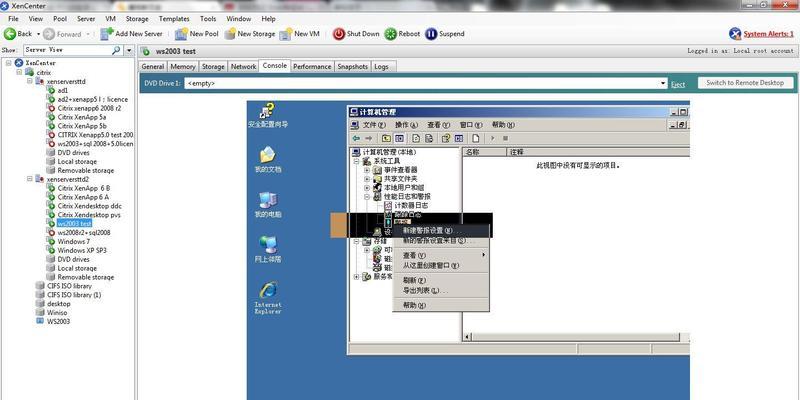Screen dimensions: 800x400
Task: Click the Add New Server icon
Action: (x=107, y=34)
